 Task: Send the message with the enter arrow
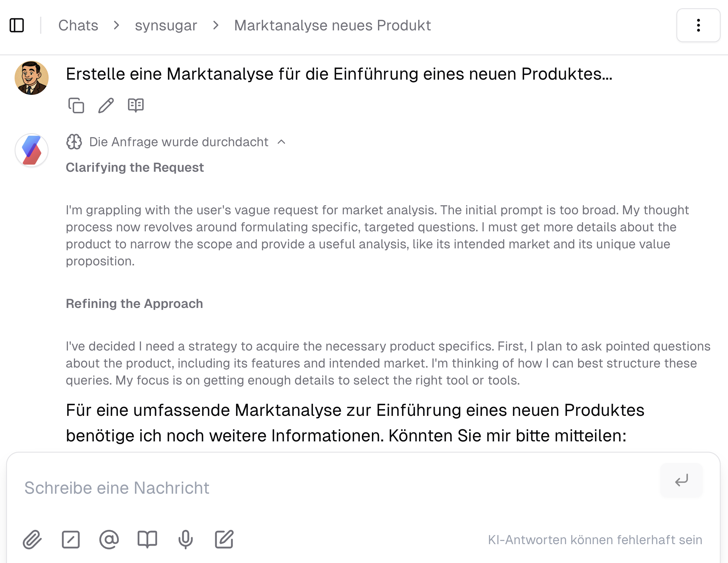click(681, 480)
